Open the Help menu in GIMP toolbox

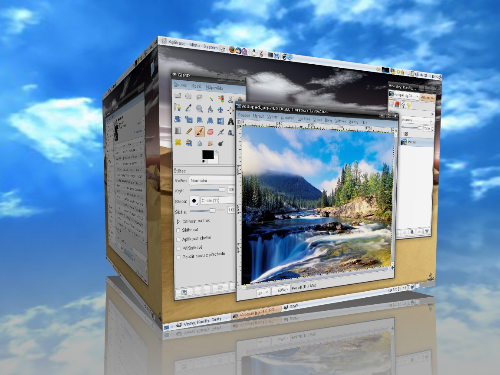pyautogui.click(x=214, y=88)
